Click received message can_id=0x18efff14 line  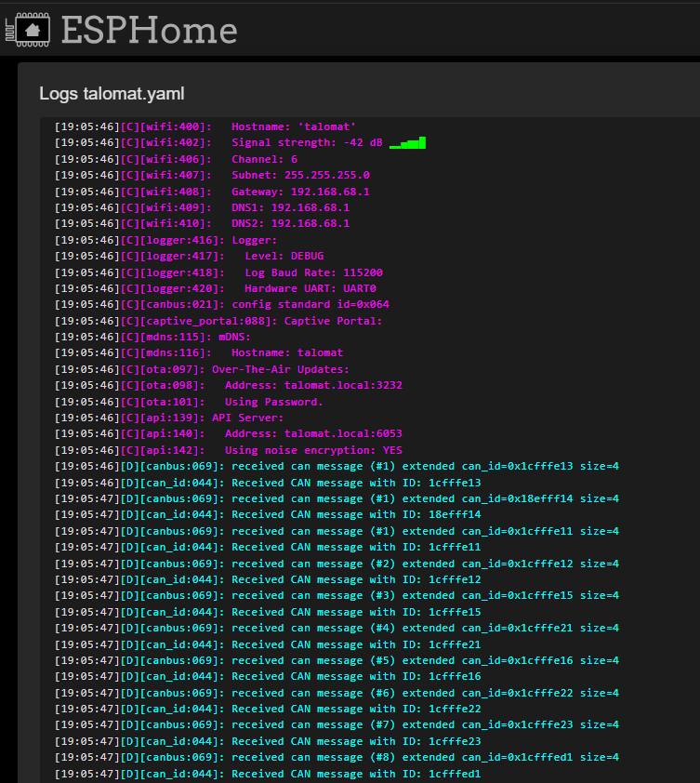(337, 498)
